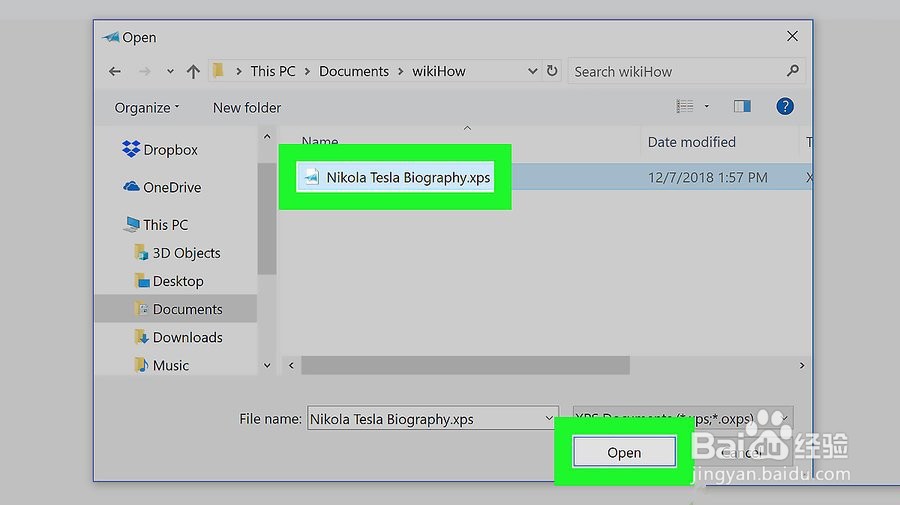Viewport: 900px width, 505px height.
Task: Expand the File name dropdown arrow
Action: 549,418
